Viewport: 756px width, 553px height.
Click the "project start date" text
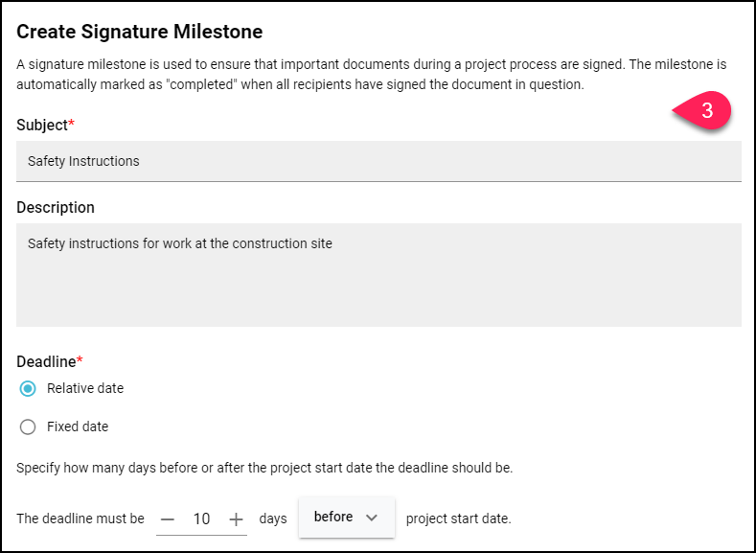(x=459, y=519)
